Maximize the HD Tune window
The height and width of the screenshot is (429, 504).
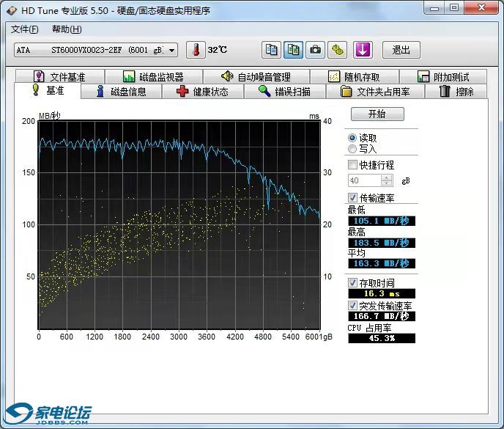(x=454, y=8)
